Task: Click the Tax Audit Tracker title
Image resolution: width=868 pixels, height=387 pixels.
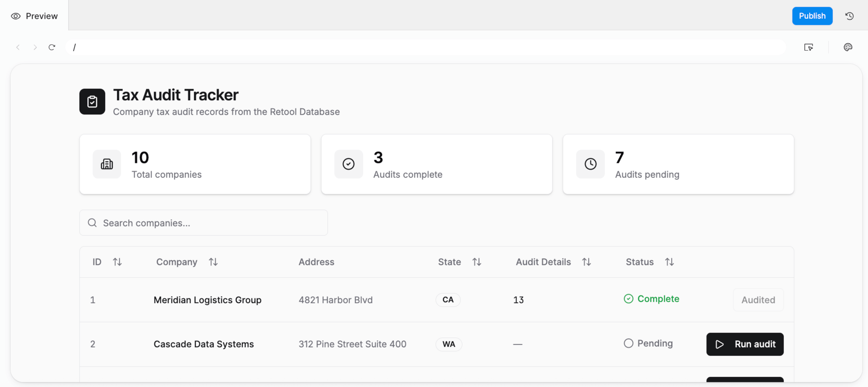Action: pyautogui.click(x=176, y=95)
